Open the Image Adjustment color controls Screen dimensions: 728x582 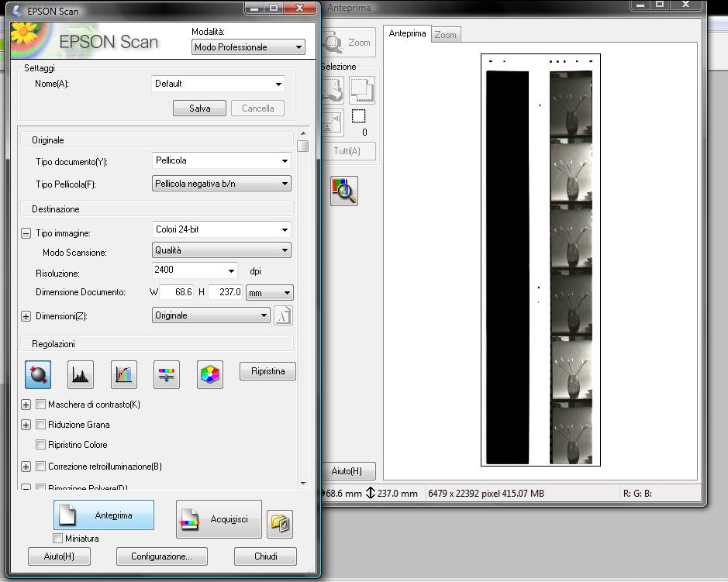[166, 374]
